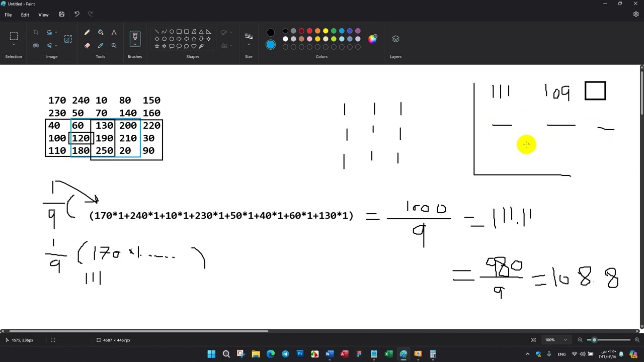Click the Crop image icon
Screen dimensions: 644x362
coord(36,33)
